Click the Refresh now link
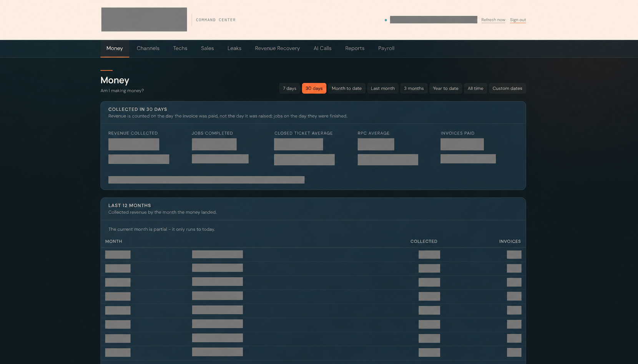Image resolution: width=638 pixels, height=364 pixels. coord(493,20)
